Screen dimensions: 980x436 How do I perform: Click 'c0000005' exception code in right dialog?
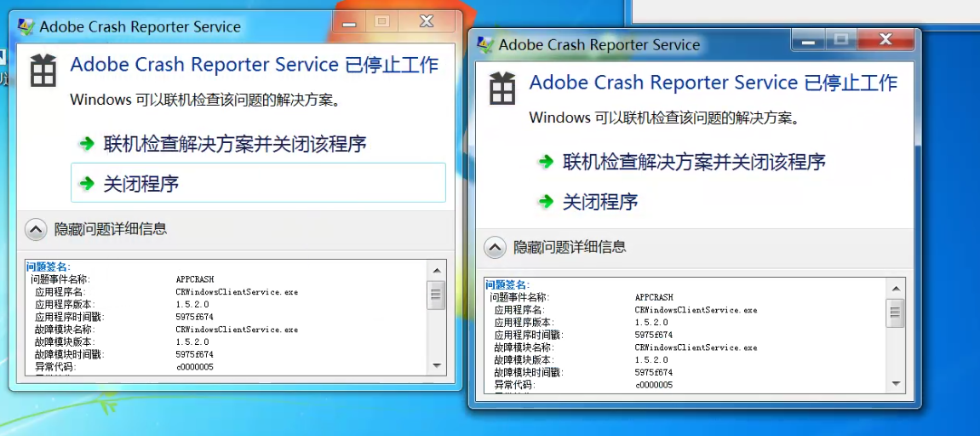(x=654, y=385)
